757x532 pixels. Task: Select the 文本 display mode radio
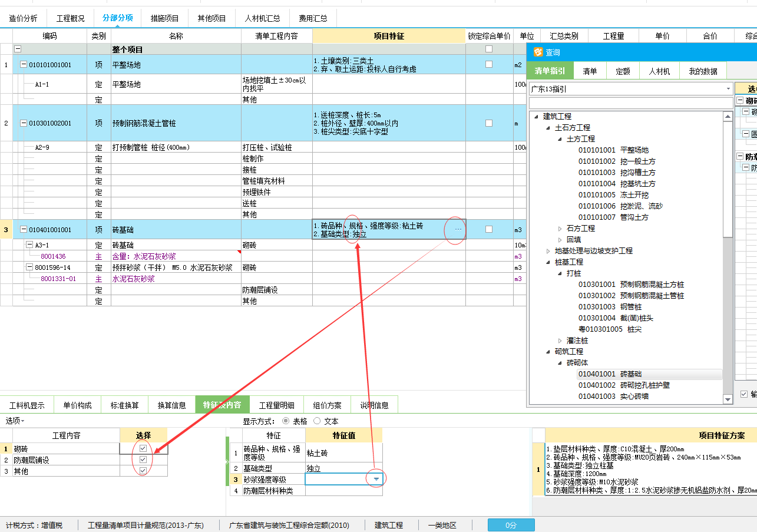tap(317, 421)
